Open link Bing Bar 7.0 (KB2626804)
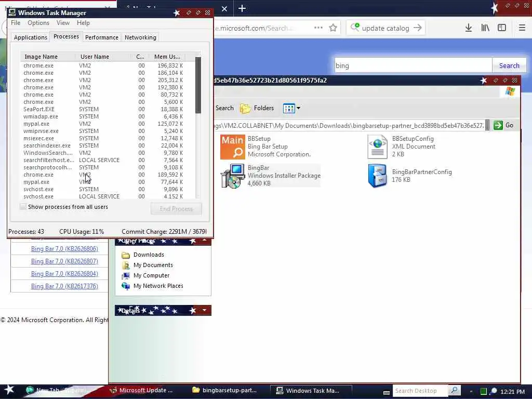Image resolution: width=532 pixels, height=399 pixels. tap(64, 274)
